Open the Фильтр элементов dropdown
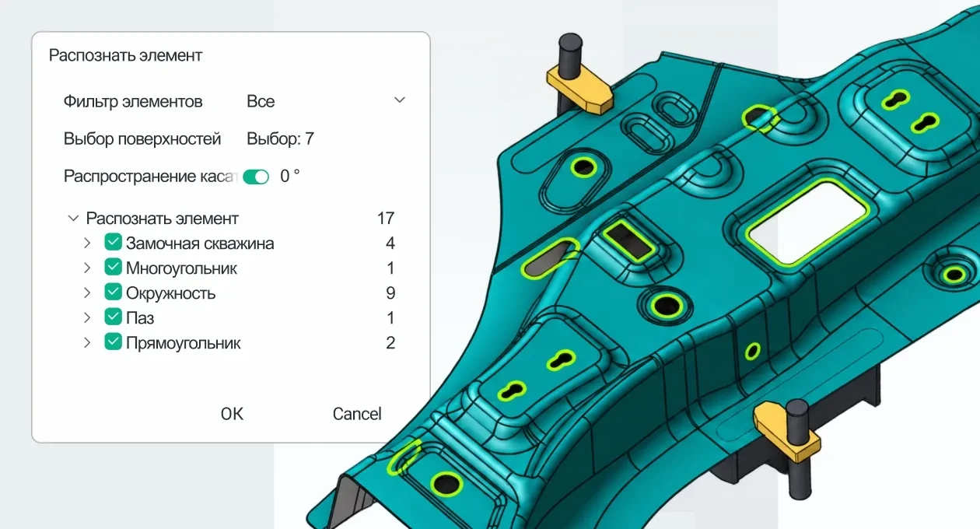Image resolution: width=980 pixels, height=529 pixels. [x=326, y=101]
